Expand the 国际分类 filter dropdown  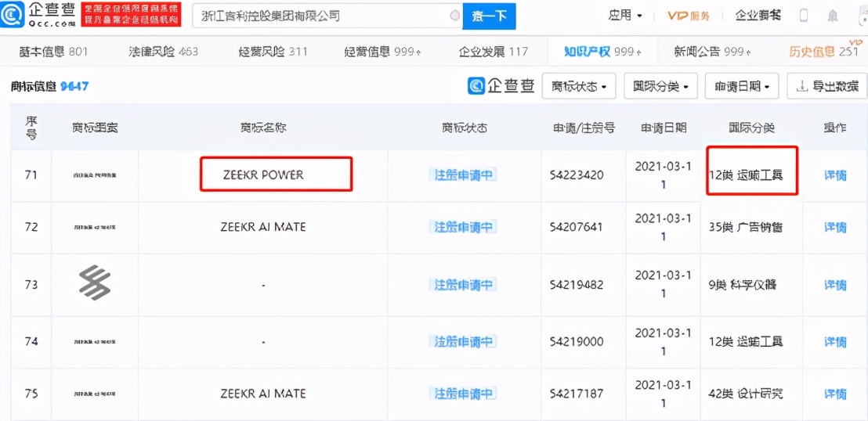661,86
